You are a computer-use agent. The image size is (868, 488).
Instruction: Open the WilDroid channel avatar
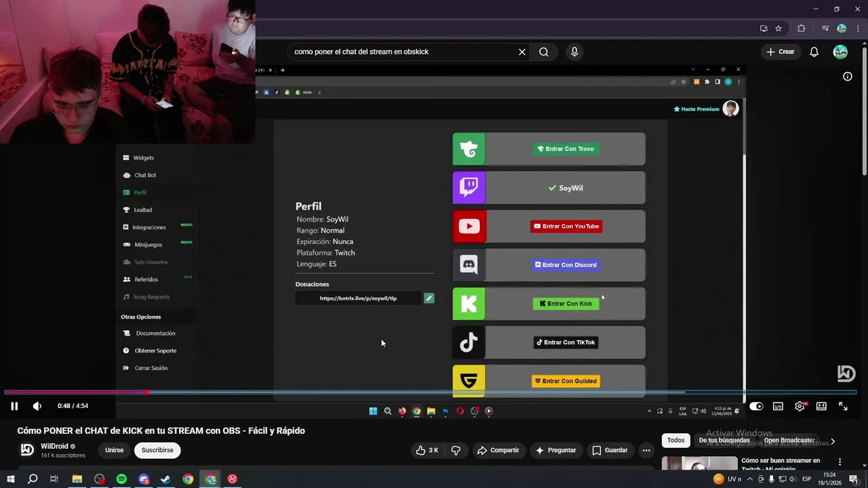tap(27, 449)
